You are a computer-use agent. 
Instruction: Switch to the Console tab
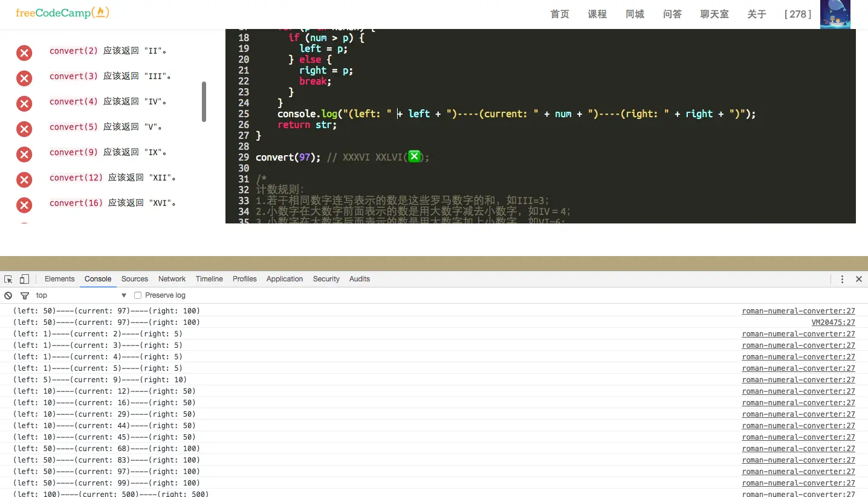[x=98, y=279]
